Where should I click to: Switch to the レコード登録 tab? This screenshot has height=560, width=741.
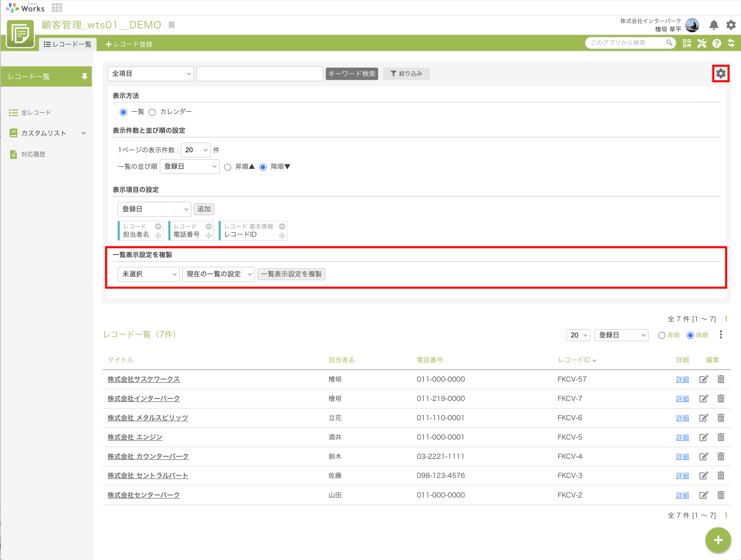pos(129,44)
